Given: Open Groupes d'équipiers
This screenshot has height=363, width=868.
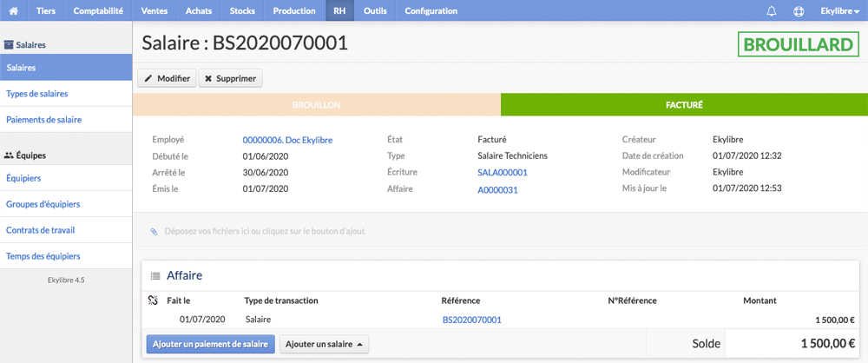Looking at the screenshot, I should pyautogui.click(x=66, y=204).
